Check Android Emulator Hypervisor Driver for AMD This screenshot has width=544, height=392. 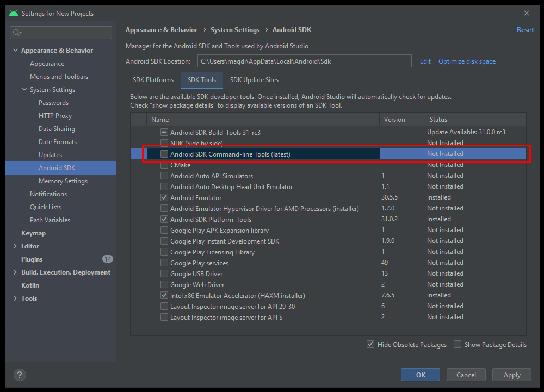[164, 208]
